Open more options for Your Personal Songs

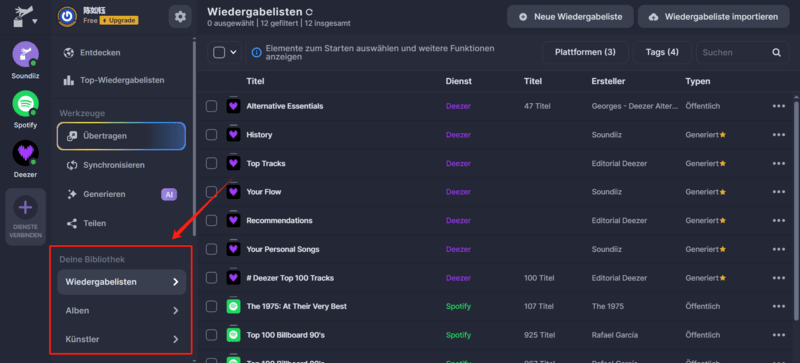[779, 249]
